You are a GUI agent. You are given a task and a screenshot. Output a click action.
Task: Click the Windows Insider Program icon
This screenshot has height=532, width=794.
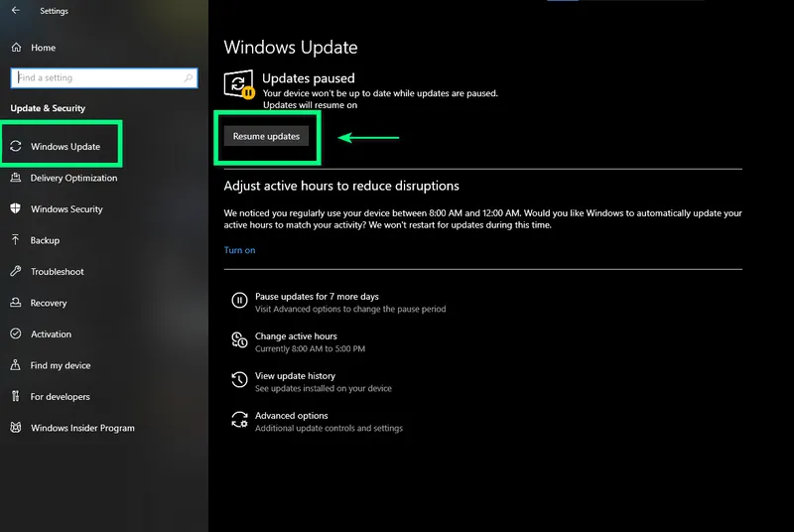15,428
